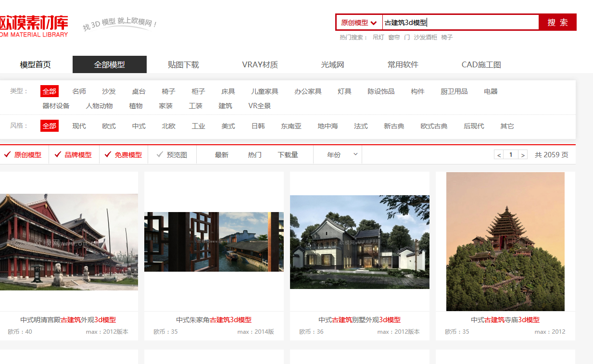Filter type by 桌台
The width and height of the screenshot is (593, 364).
tap(139, 91)
